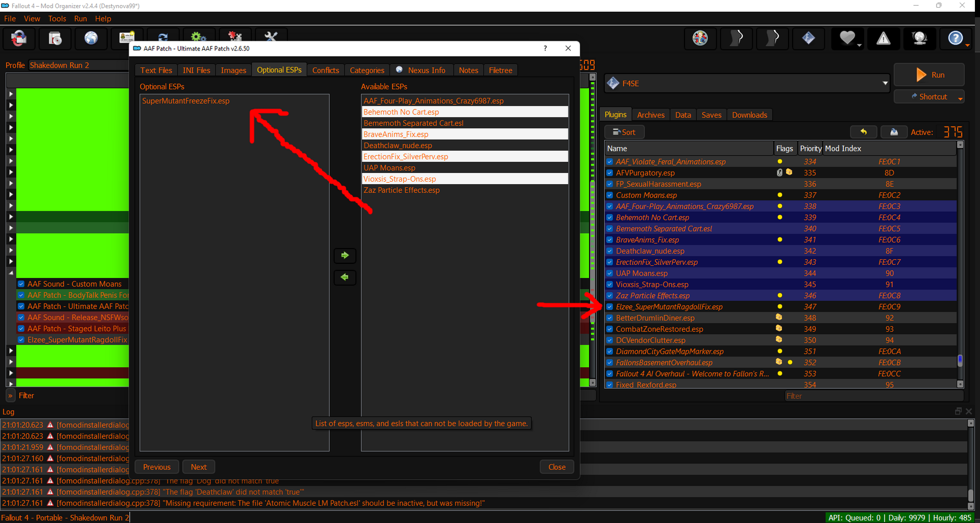Image resolution: width=980 pixels, height=523 pixels.
Task: Sort plugins by Priority column header
Action: point(811,148)
